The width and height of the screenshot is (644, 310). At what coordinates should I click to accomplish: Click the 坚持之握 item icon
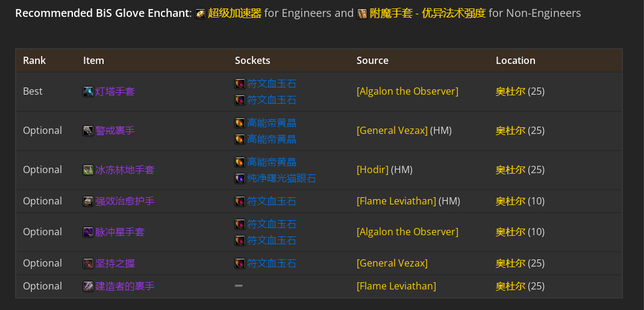(88, 263)
